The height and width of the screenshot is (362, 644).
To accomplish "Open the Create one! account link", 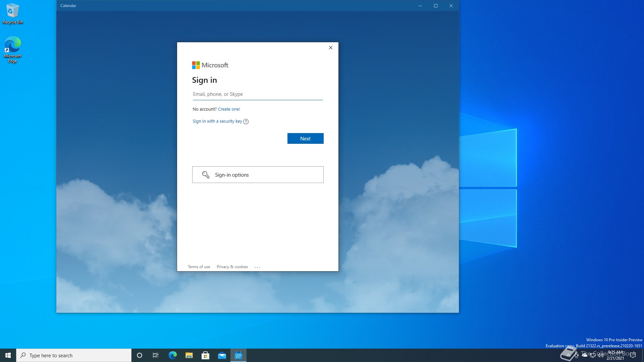I will (x=229, y=109).
